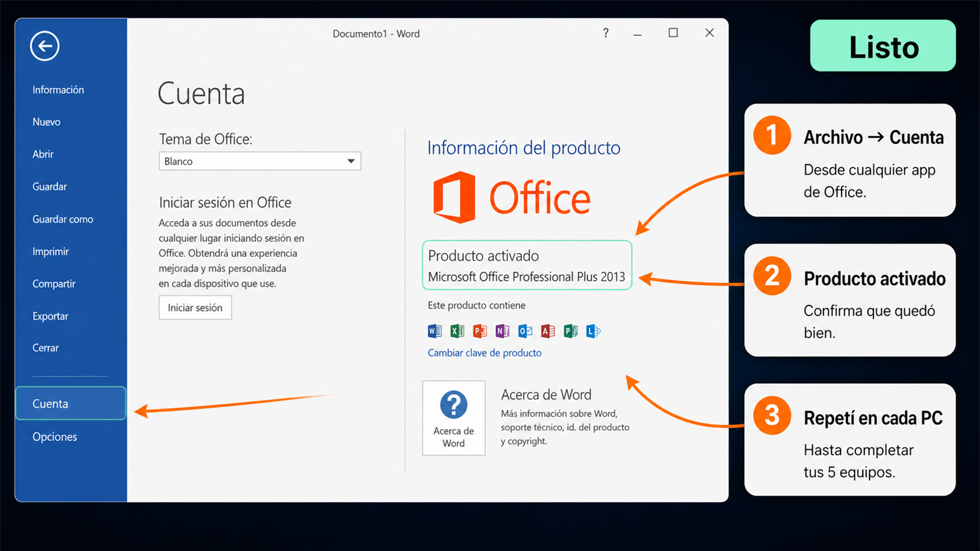Click the Producto activado text
Image resolution: width=980 pixels, height=551 pixels.
(x=484, y=256)
